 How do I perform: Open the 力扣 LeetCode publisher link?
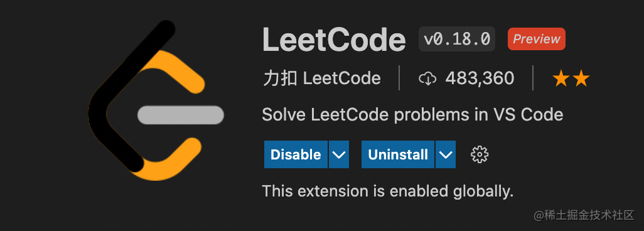click(321, 78)
